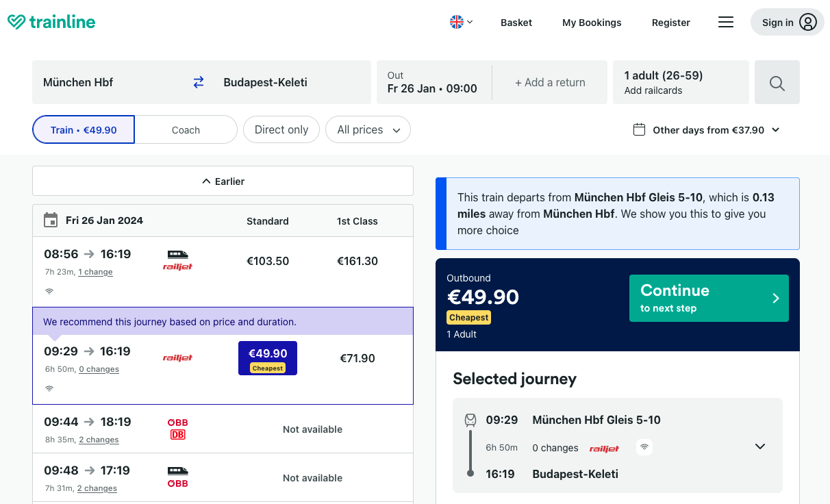Image resolution: width=830 pixels, height=504 pixels.
Task: Open the All prices dropdown
Action: point(368,129)
